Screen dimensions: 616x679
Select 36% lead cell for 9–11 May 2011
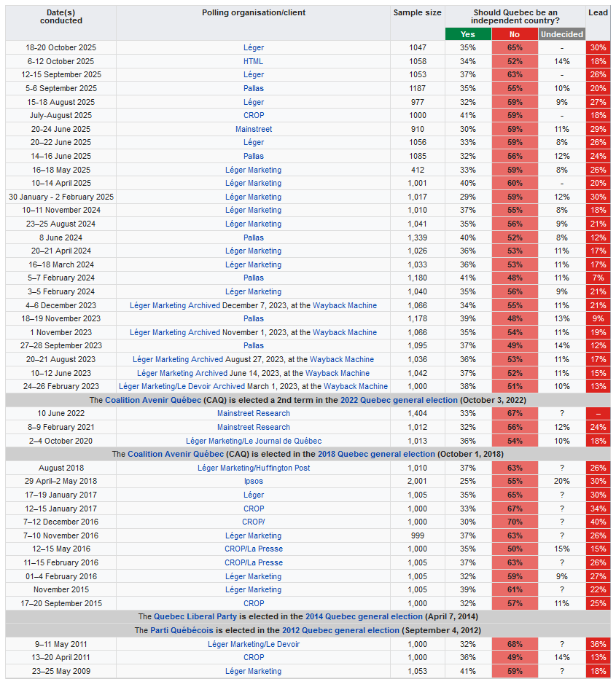599,644
